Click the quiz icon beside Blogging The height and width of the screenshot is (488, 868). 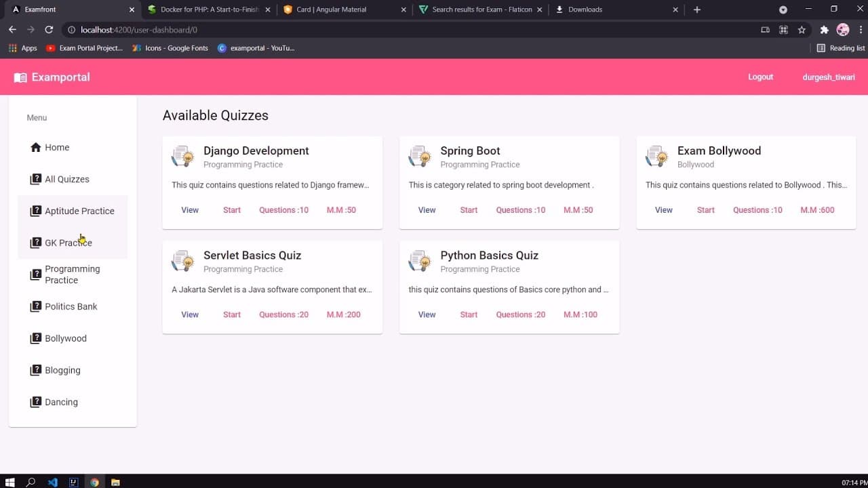(36, 370)
